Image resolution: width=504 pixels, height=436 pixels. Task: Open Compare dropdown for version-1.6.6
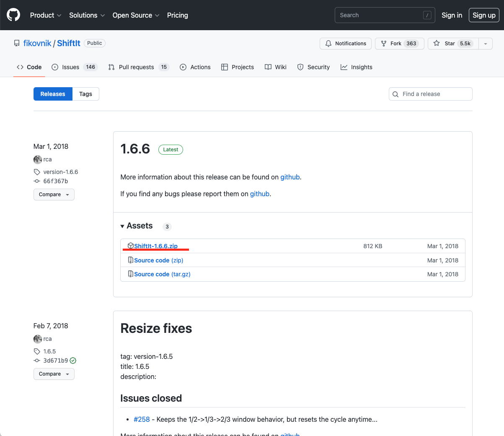tap(54, 195)
